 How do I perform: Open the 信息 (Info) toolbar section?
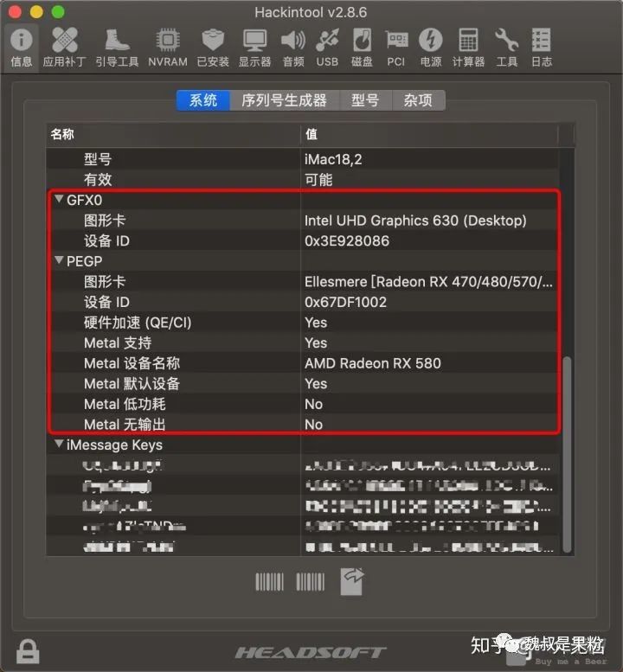pos(22,48)
